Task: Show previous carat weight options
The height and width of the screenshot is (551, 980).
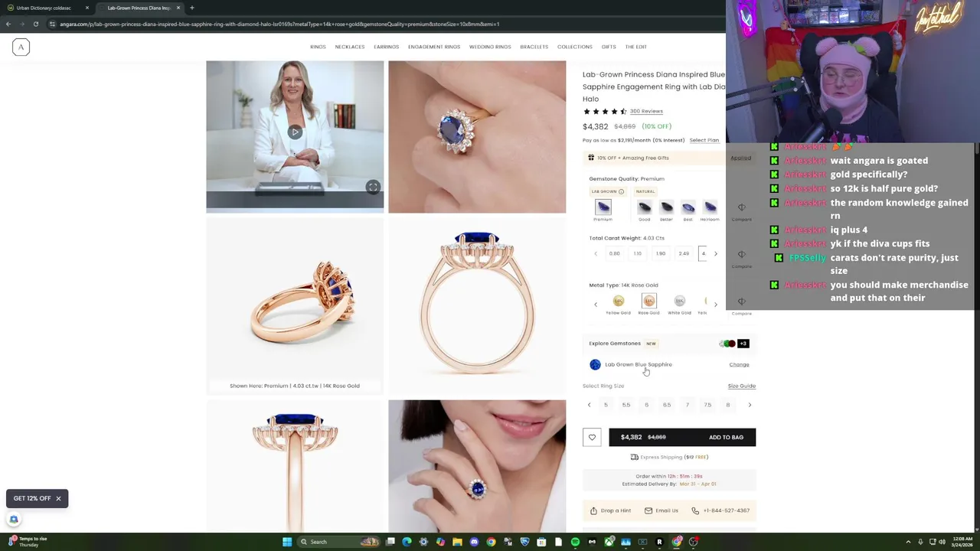Action: click(x=596, y=253)
